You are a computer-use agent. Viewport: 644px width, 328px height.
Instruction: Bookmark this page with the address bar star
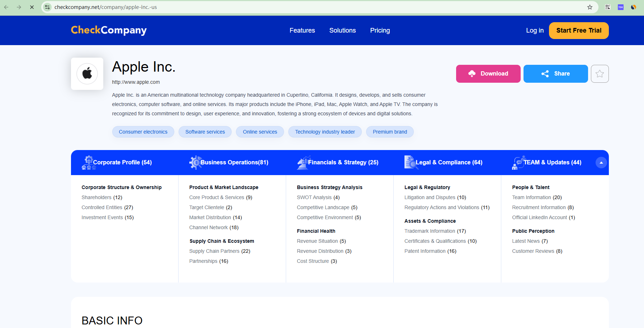(589, 7)
